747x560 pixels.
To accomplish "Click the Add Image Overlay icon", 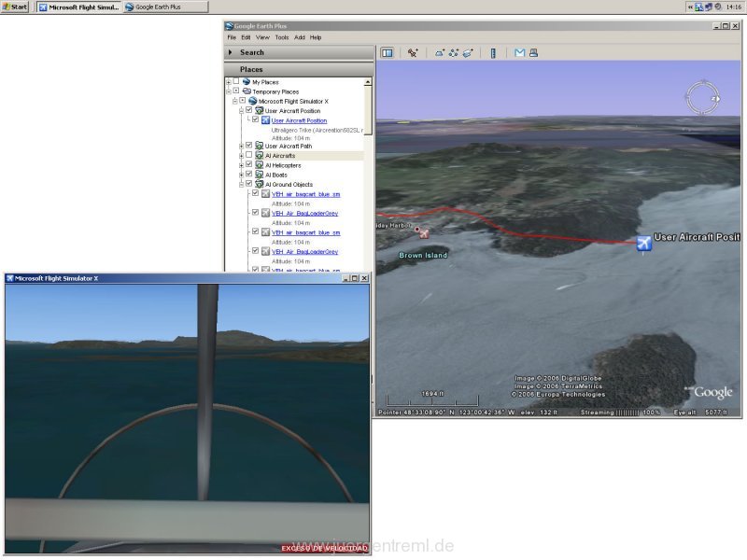I will click(468, 53).
